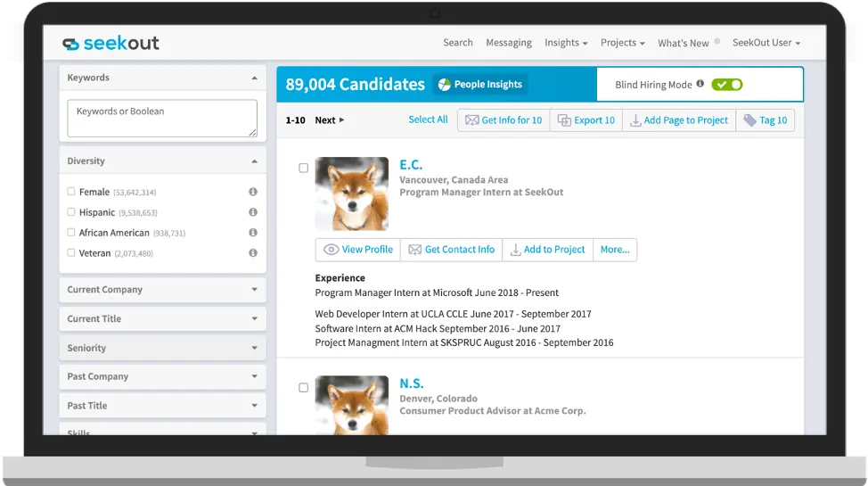Screen dimensions: 868x486
Task: Click the Keywords or Boolean text field
Action: (x=162, y=118)
